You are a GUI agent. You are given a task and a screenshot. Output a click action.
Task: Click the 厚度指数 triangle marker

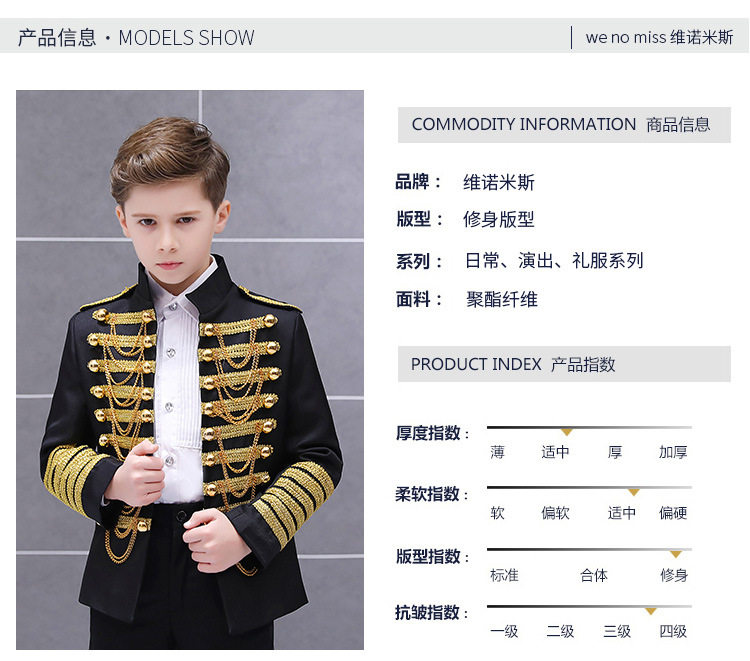point(567,432)
